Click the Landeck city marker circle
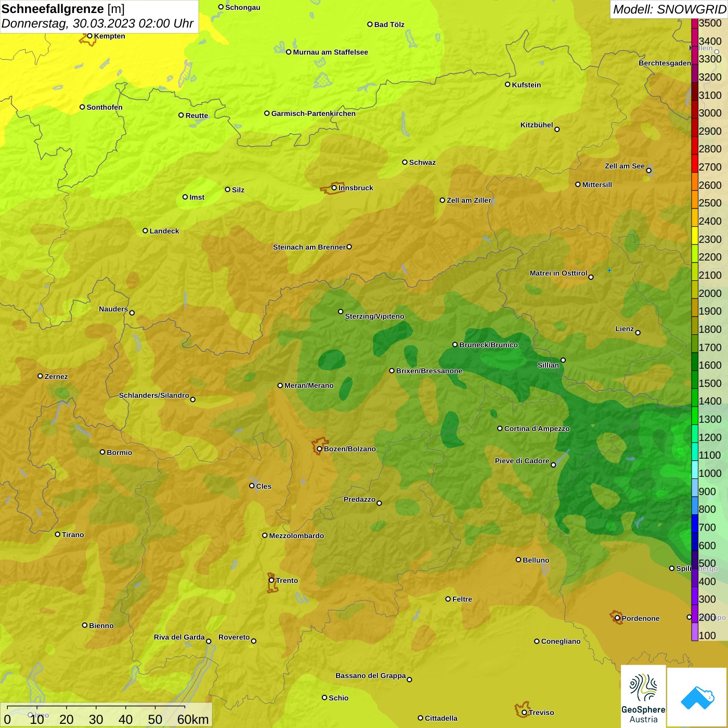The width and height of the screenshot is (728, 728). click(x=145, y=231)
